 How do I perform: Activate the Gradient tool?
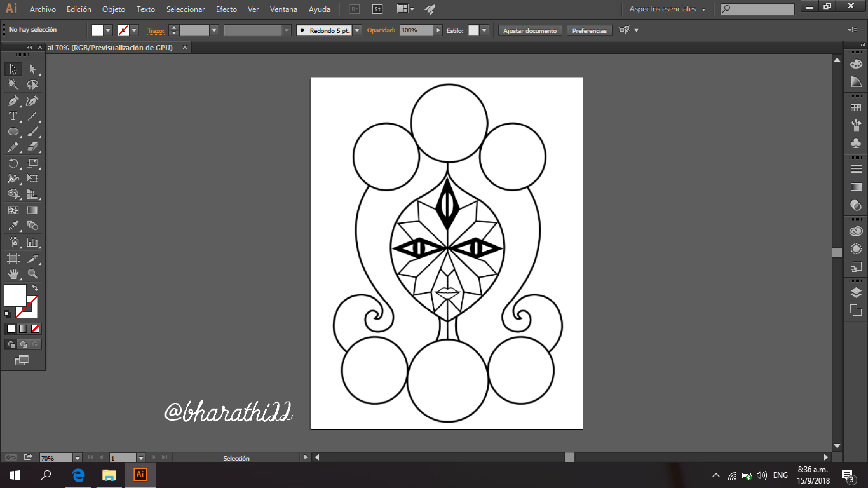pos(32,210)
